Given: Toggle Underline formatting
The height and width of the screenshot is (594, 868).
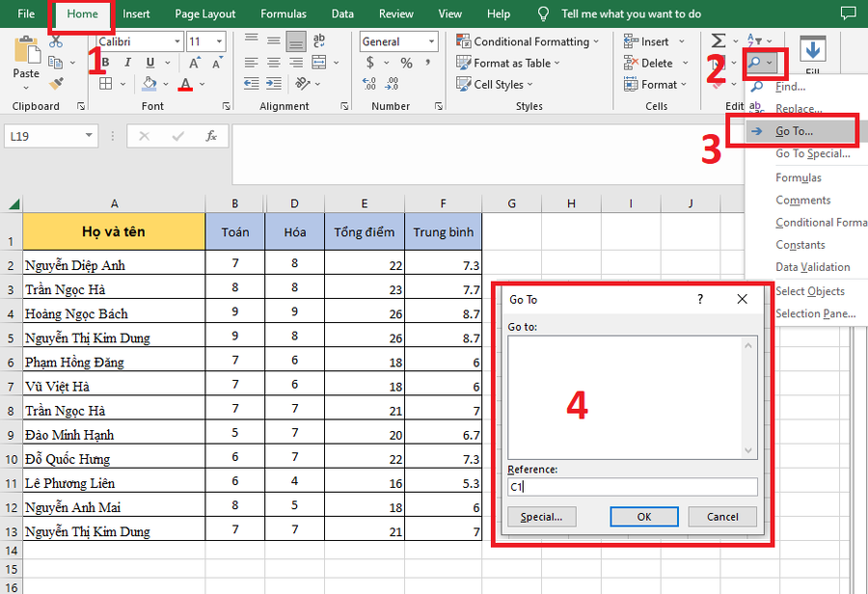Looking at the screenshot, I should pos(150,63).
